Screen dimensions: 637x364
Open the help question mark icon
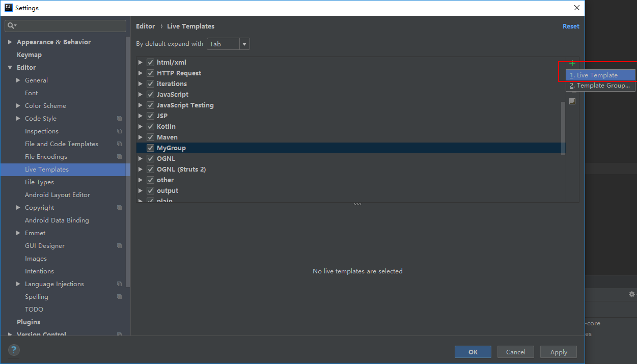pyautogui.click(x=14, y=350)
